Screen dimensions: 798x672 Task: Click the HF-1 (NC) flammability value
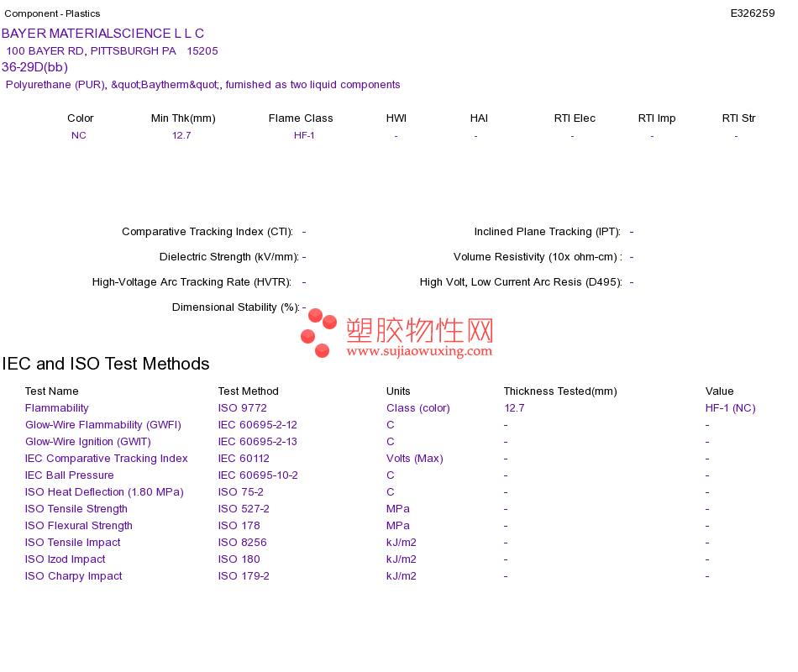pyautogui.click(x=730, y=408)
